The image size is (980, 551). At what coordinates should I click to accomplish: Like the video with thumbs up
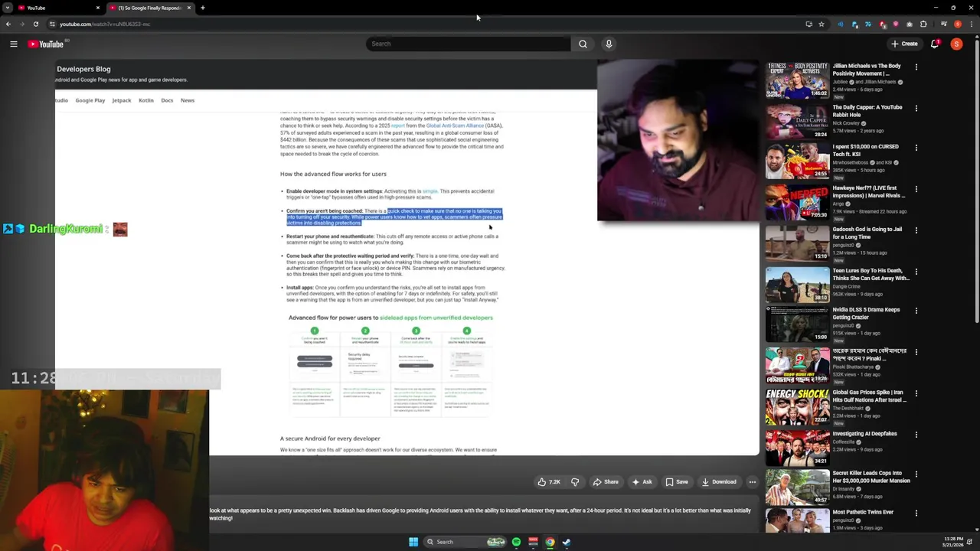(549, 482)
